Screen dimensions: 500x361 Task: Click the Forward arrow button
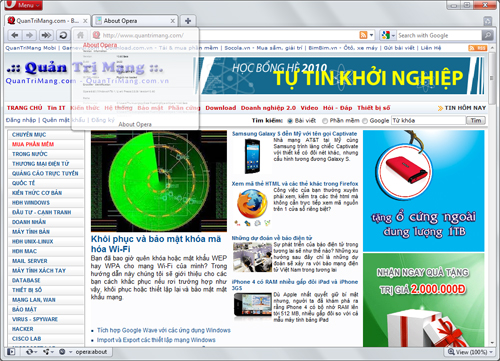29,35
